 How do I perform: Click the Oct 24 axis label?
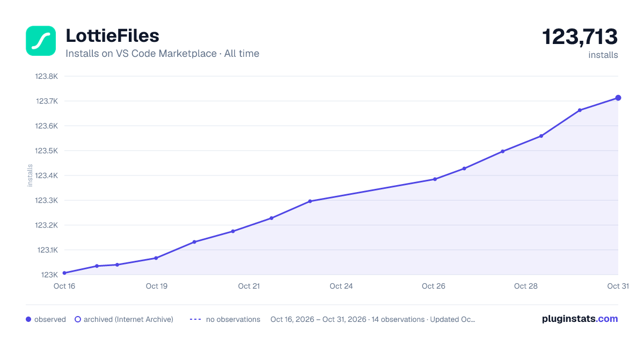(x=341, y=286)
